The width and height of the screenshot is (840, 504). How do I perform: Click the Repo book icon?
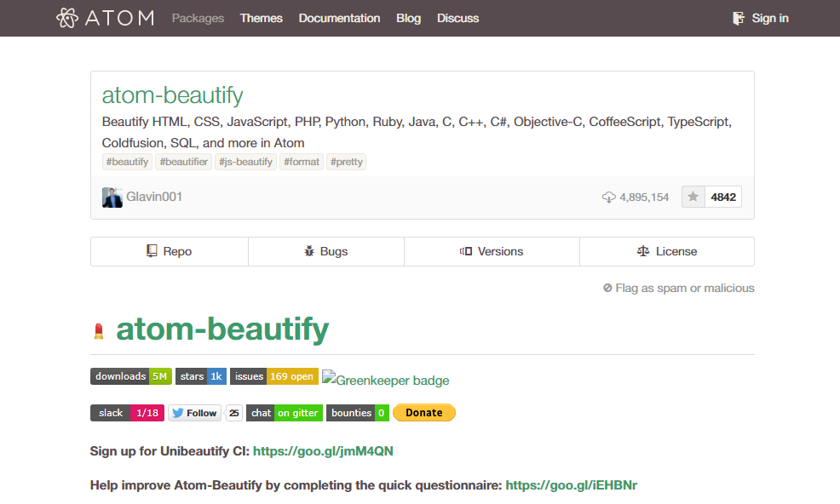(x=152, y=251)
